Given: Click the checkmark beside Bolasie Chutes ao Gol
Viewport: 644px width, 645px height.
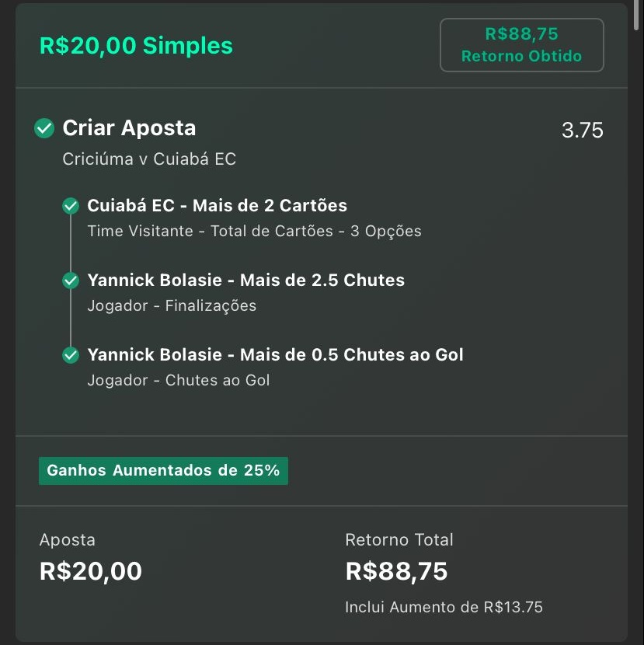Looking at the screenshot, I should click(71, 354).
